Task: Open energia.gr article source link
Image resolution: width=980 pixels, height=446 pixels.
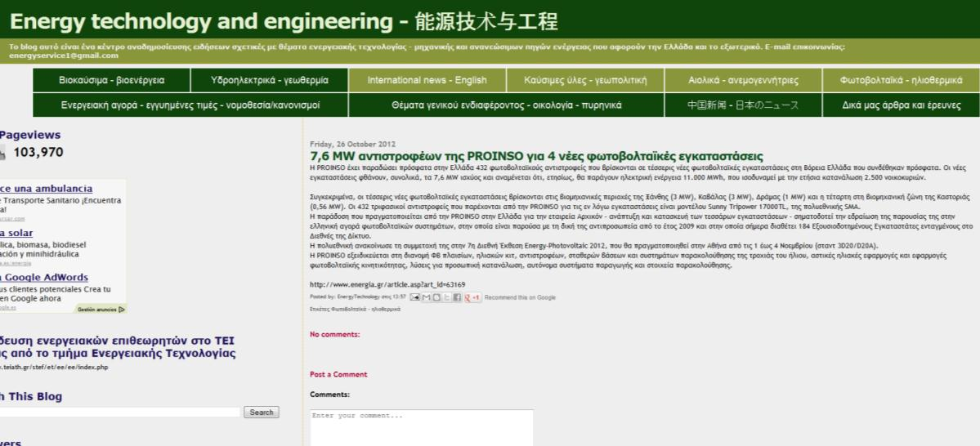Action: point(387,285)
